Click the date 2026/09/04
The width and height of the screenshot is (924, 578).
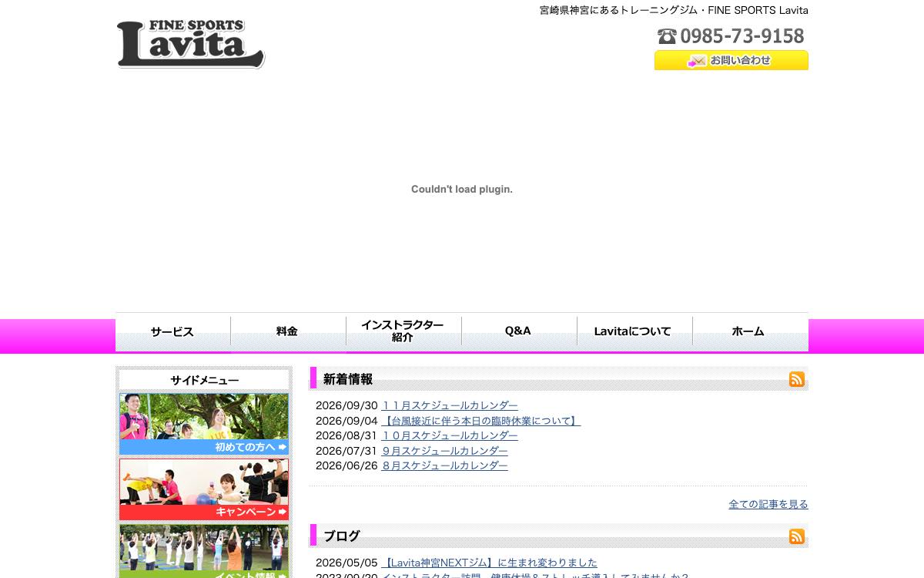pyautogui.click(x=346, y=421)
